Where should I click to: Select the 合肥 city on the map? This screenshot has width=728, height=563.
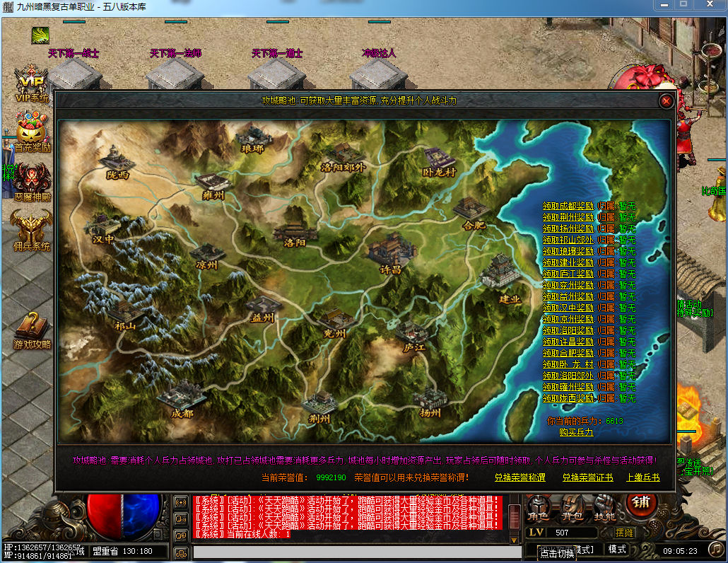coord(471,214)
